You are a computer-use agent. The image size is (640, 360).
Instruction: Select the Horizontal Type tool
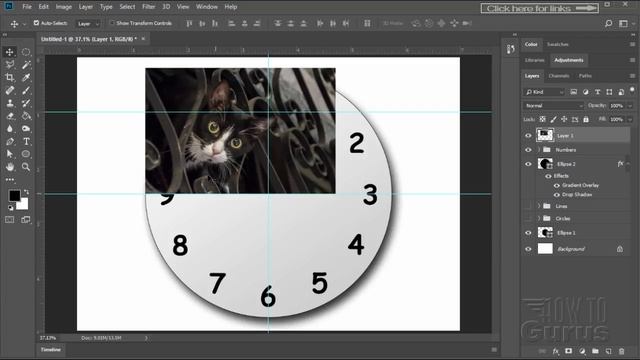(26, 142)
